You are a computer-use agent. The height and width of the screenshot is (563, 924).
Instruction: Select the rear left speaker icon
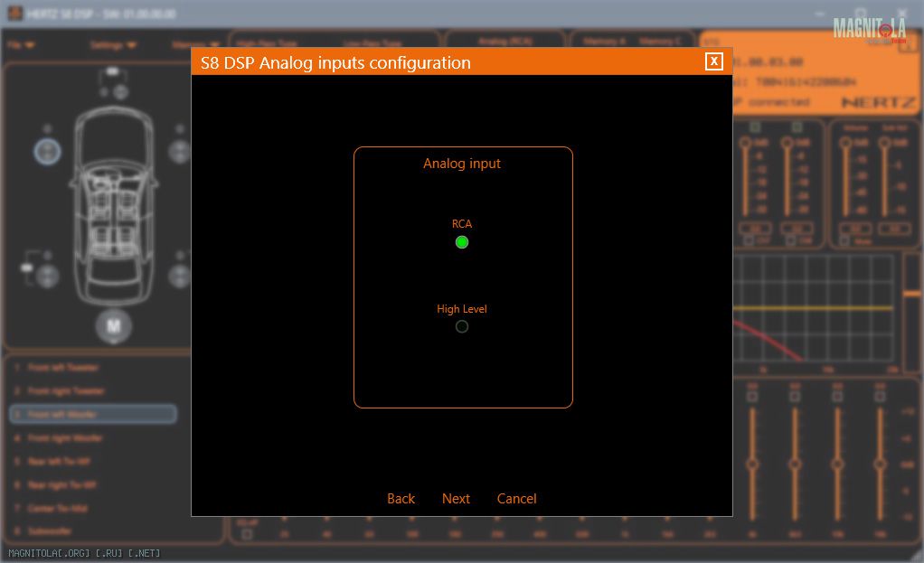pyautogui.click(x=47, y=276)
